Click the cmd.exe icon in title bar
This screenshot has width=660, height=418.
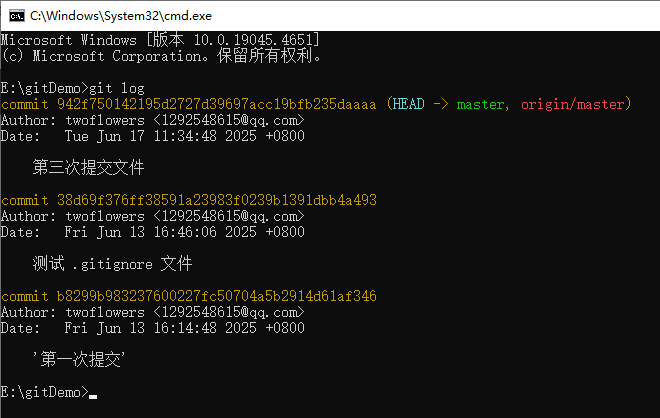coord(17,16)
